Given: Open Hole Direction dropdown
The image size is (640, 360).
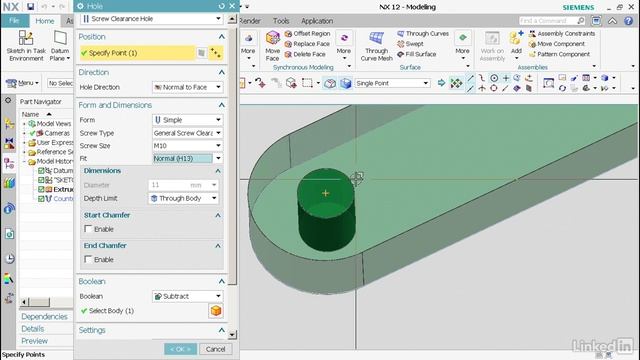Looking at the screenshot, I should (187, 87).
